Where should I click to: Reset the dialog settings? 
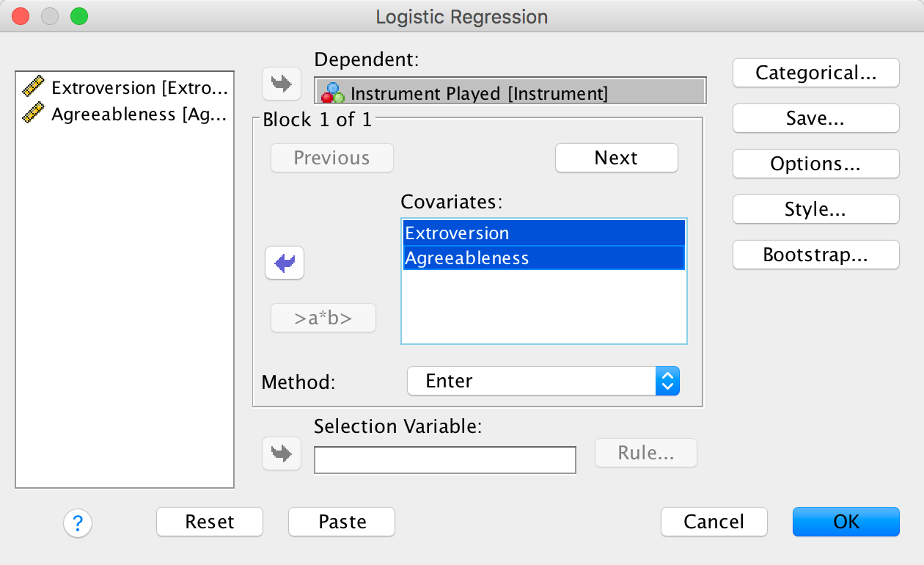pyautogui.click(x=210, y=522)
